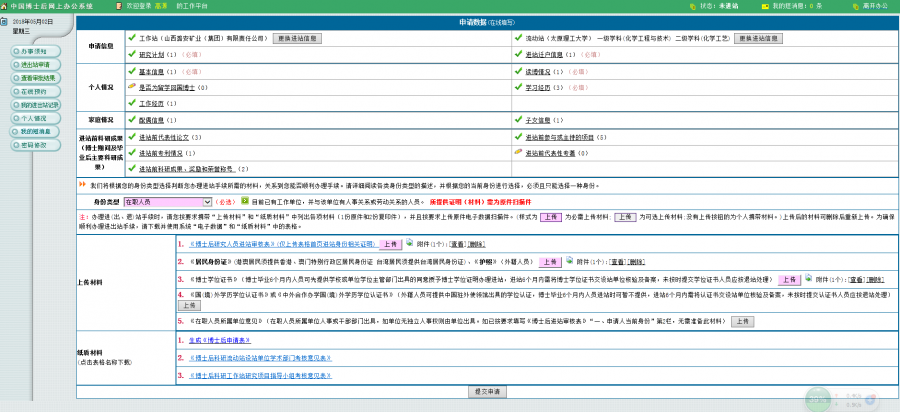Viewport: 900px width, 412px height.
Task: Click pencil icon beside 进站前代表性专著
Action: [518, 153]
